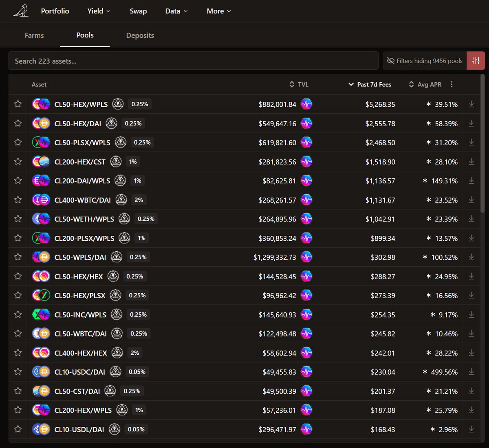This screenshot has width=489, height=448.
Task: Open the CL200-PLSX/WPLS pool
Action: pos(84,238)
